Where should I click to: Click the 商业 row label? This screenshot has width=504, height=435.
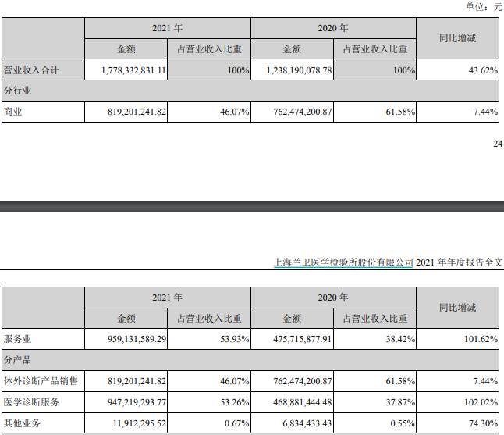pos(12,112)
